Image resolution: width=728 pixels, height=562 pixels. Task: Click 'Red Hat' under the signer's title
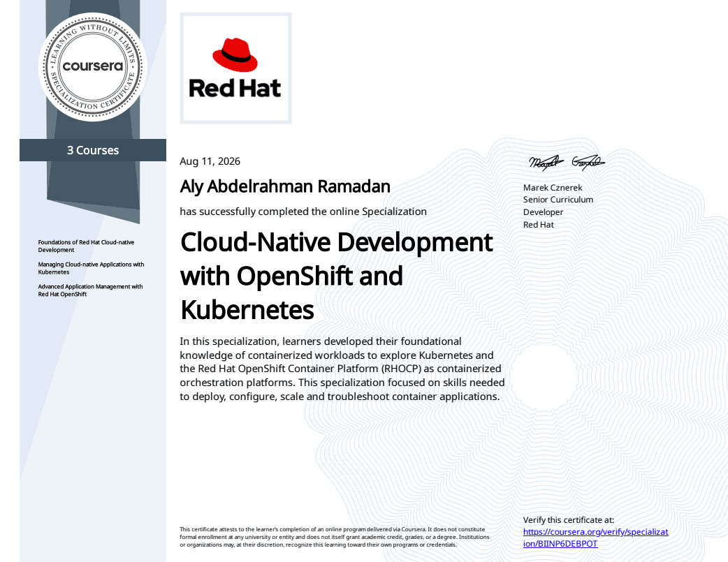pos(539,225)
